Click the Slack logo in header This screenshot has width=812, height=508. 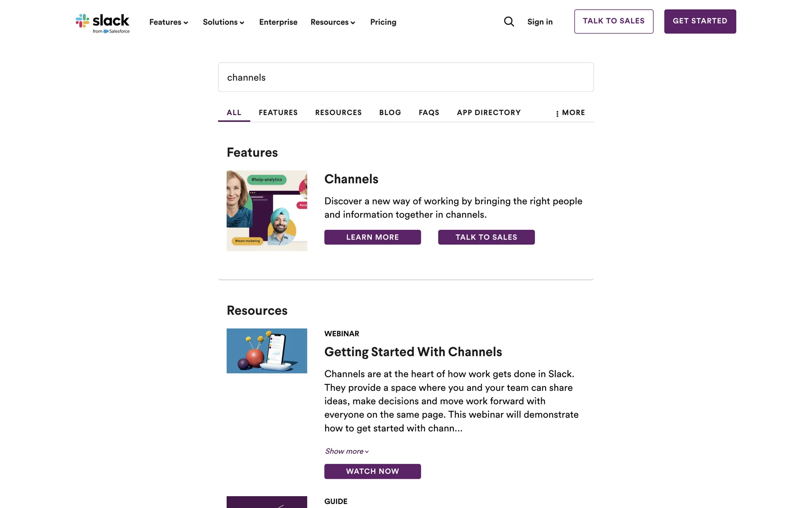[x=102, y=23]
